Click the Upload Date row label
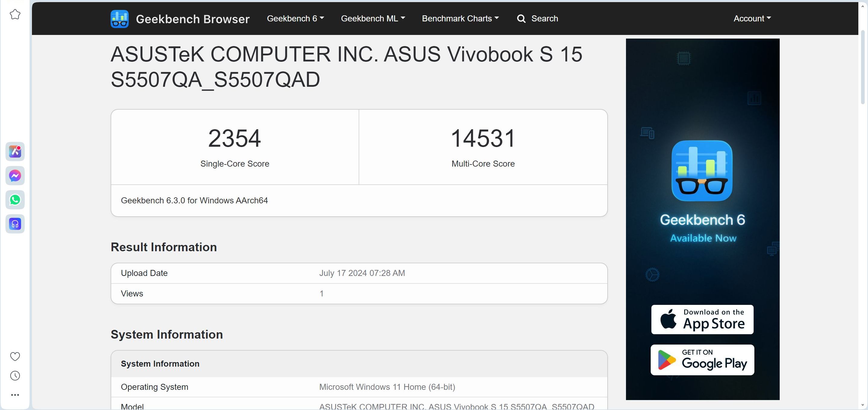This screenshot has height=410, width=868. click(x=144, y=273)
